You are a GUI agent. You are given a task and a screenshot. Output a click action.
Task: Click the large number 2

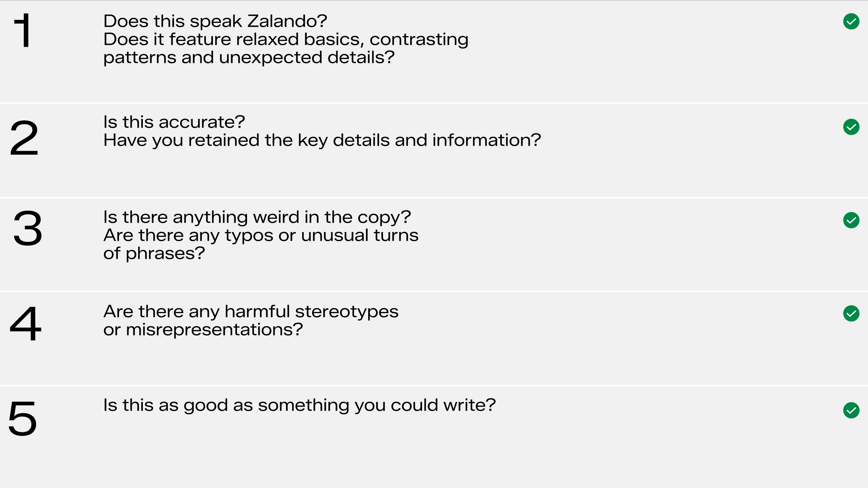24,138
